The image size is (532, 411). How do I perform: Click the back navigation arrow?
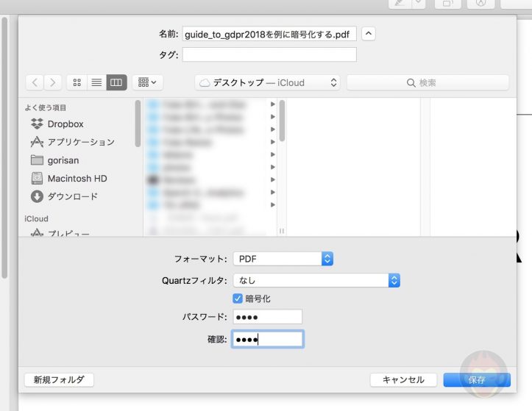pyautogui.click(x=35, y=82)
